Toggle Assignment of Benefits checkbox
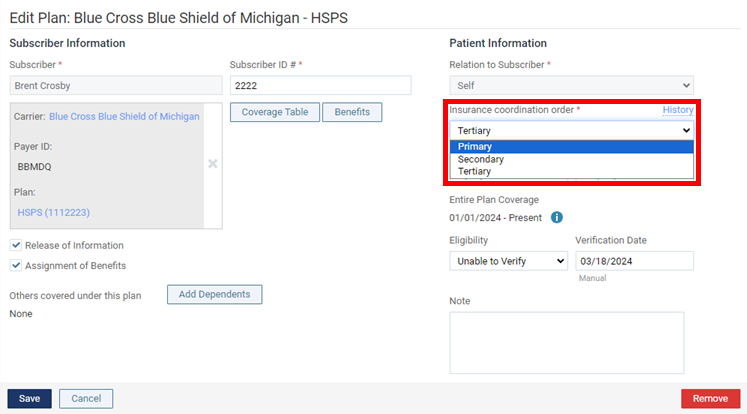The image size is (747, 414). click(16, 265)
